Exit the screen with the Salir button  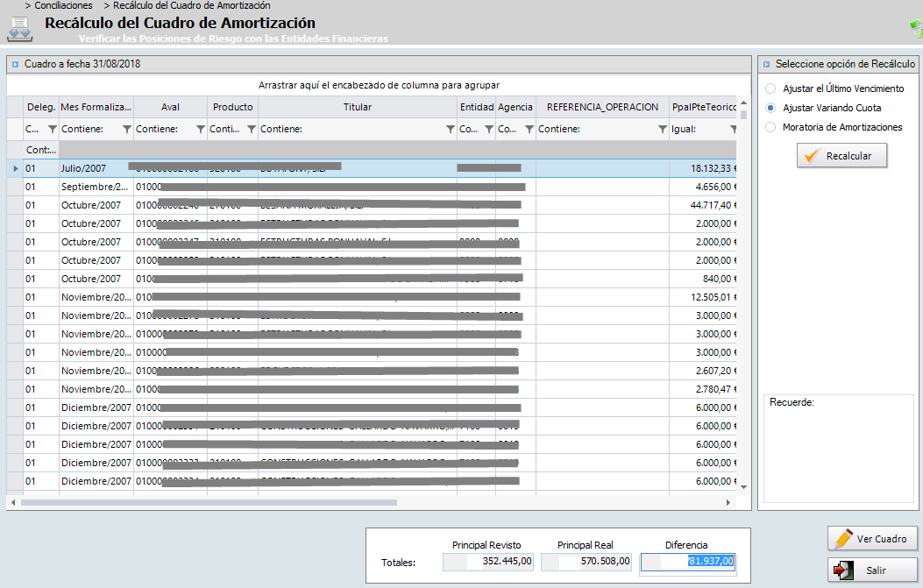(872, 570)
